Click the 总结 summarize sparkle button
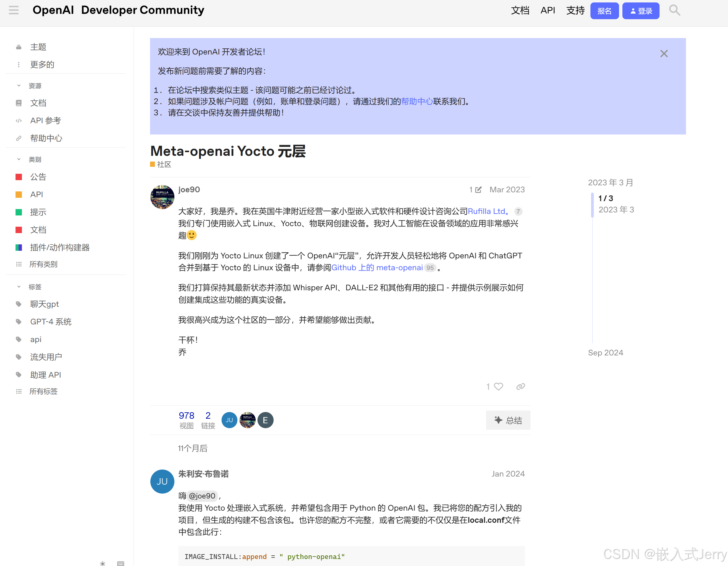The width and height of the screenshot is (728, 566). (x=508, y=420)
